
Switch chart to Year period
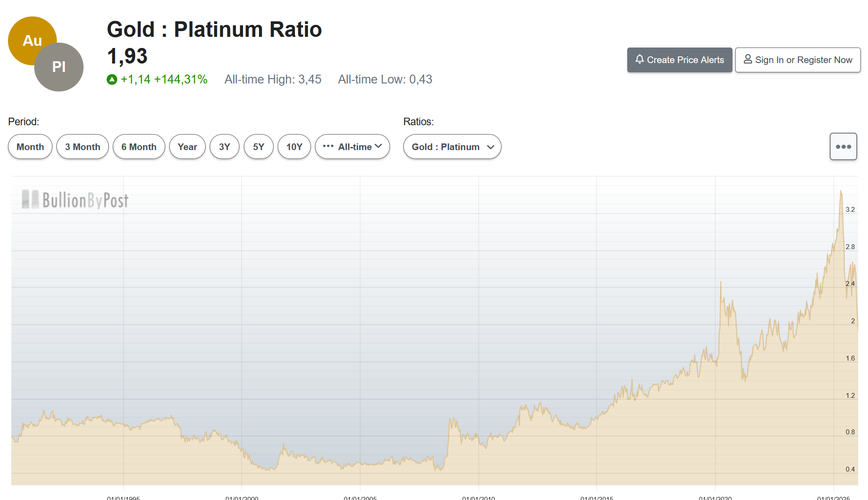(187, 147)
